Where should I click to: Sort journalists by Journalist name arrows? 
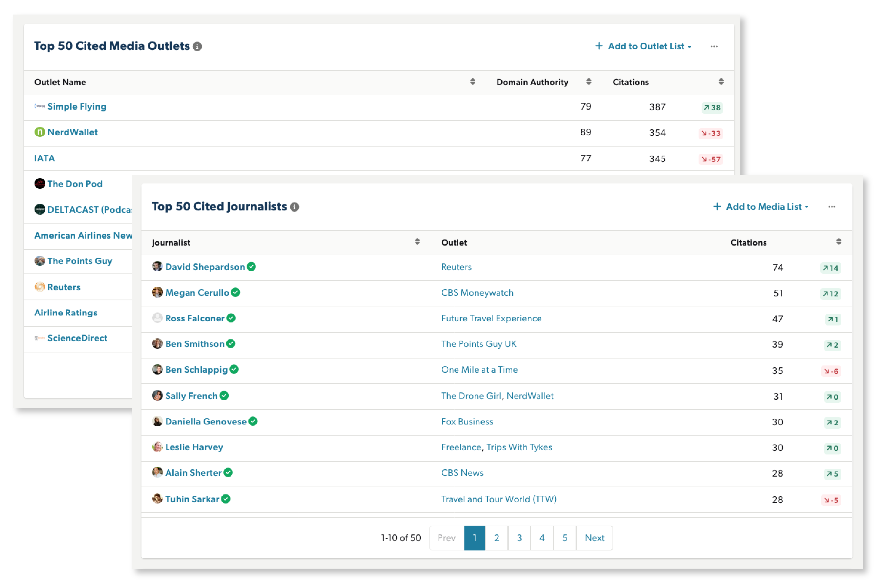(x=417, y=242)
